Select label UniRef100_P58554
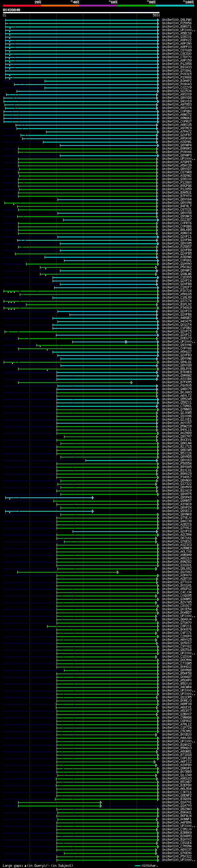 click(176, 464)
